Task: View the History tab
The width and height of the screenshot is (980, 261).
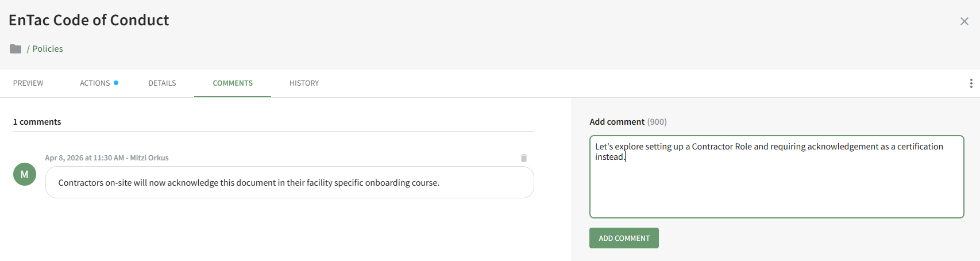Action: tap(304, 83)
